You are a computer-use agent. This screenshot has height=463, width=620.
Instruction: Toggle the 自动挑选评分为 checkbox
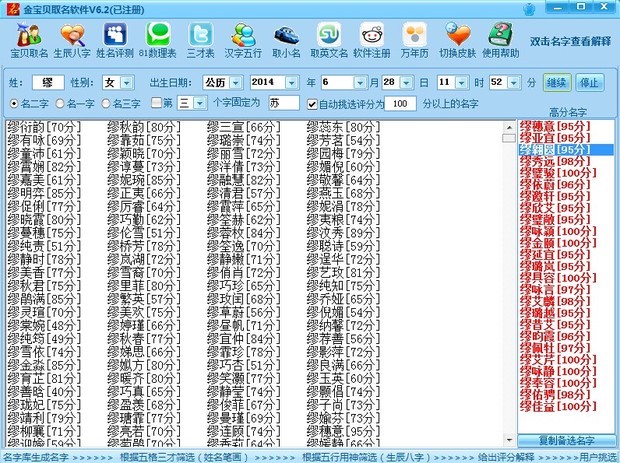click(x=313, y=103)
